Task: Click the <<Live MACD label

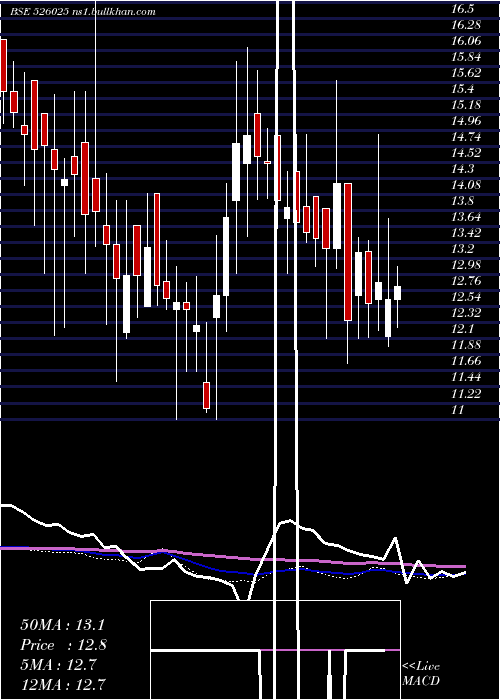Action: coord(421,673)
